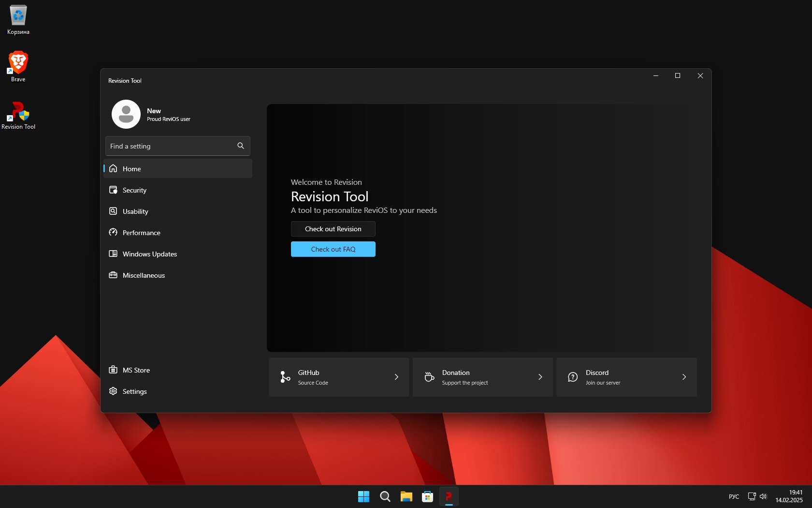Open Windows Start menu on taskbar
Viewport: 812px width, 508px height.
(x=363, y=496)
